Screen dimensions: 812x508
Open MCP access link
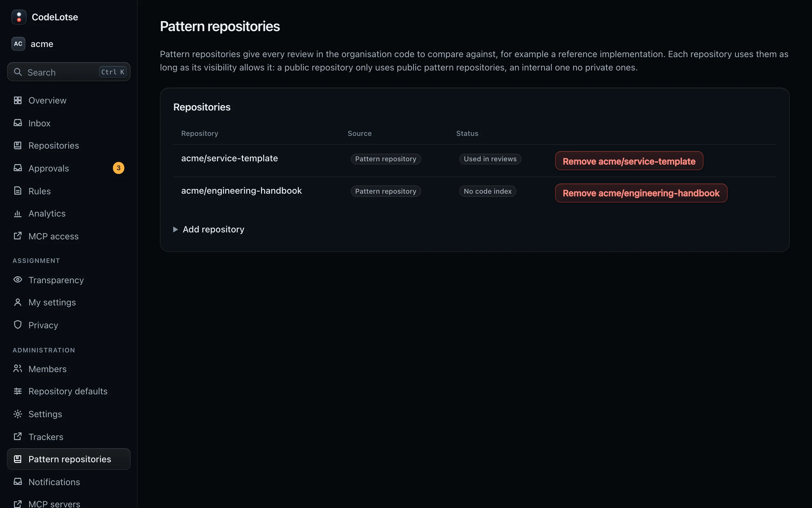69,236
